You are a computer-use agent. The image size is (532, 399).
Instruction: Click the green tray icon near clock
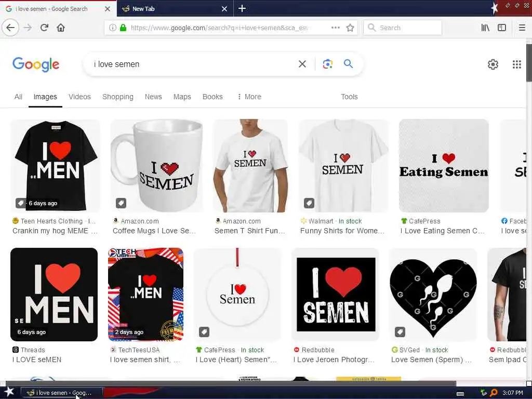(484, 393)
